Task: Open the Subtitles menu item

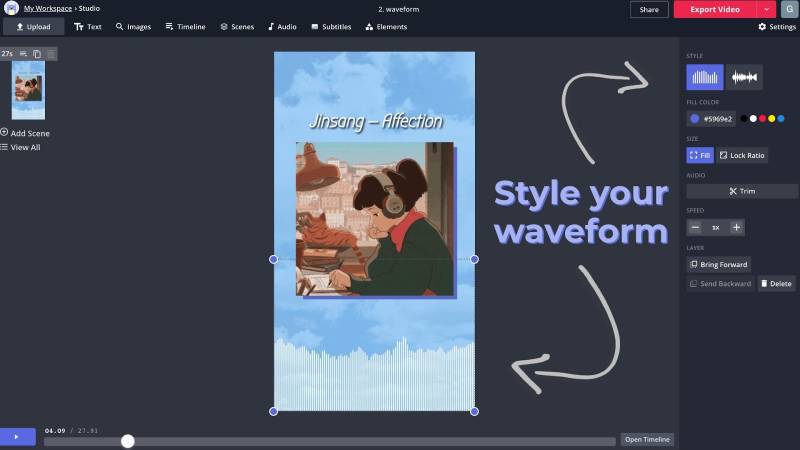Action: [x=331, y=27]
